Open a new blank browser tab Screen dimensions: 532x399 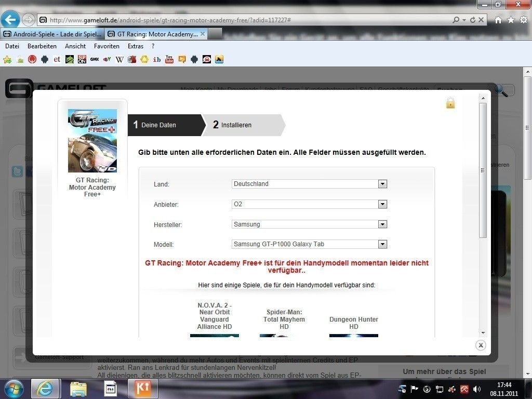[x=215, y=34]
